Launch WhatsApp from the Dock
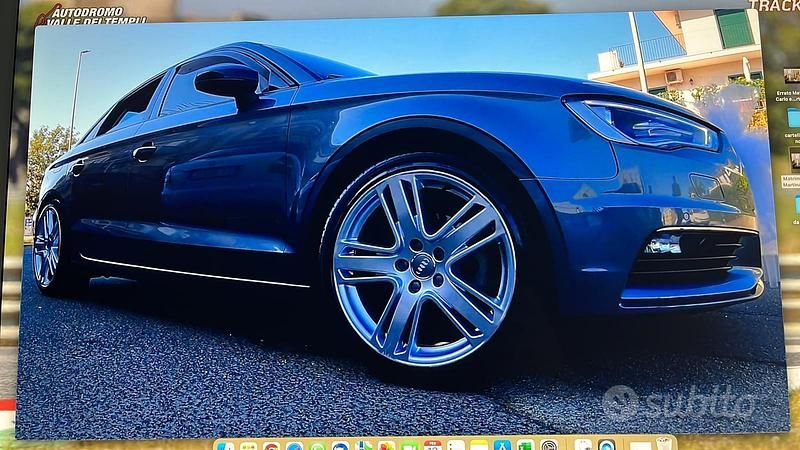This screenshot has width=800, height=450. pyautogui.click(x=317, y=446)
